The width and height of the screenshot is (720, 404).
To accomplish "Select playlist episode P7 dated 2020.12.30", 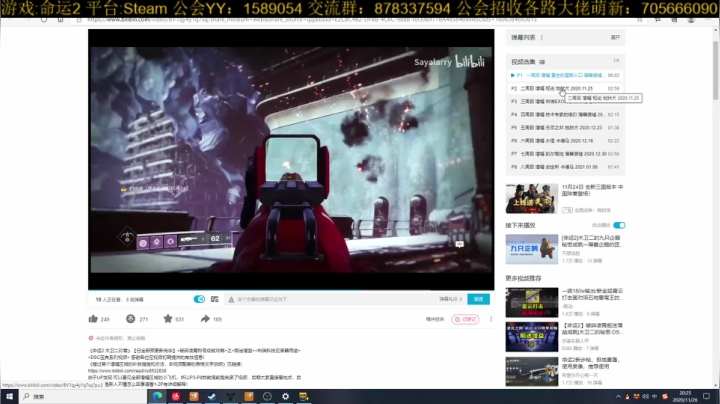I will pyautogui.click(x=565, y=154).
